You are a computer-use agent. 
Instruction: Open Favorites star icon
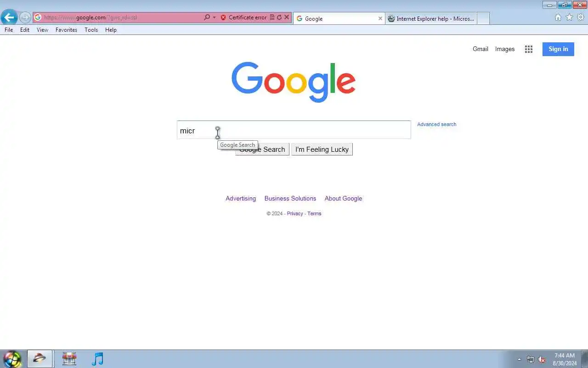coord(569,17)
